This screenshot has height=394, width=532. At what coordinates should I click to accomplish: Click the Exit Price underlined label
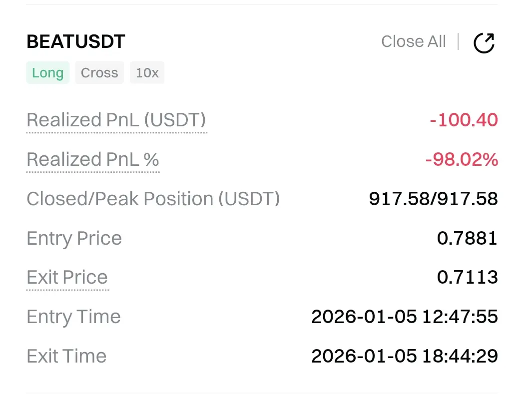(67, 278)
